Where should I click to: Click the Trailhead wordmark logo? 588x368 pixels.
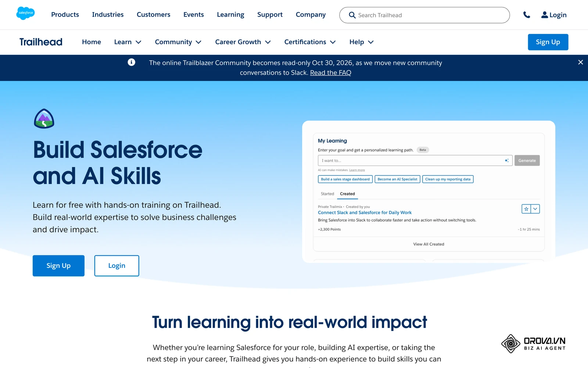click(41, 42)
